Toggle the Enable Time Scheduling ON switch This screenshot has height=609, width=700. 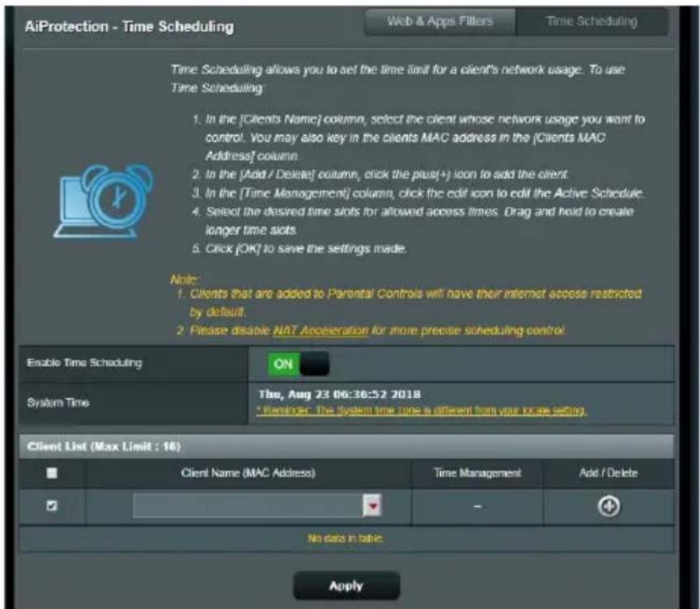coord(299,364)
